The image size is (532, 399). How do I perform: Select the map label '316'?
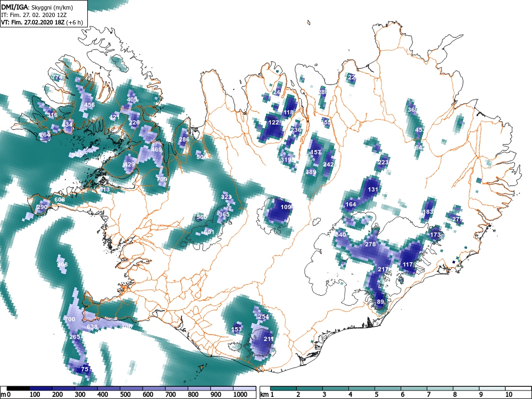(x=52, y=115)
